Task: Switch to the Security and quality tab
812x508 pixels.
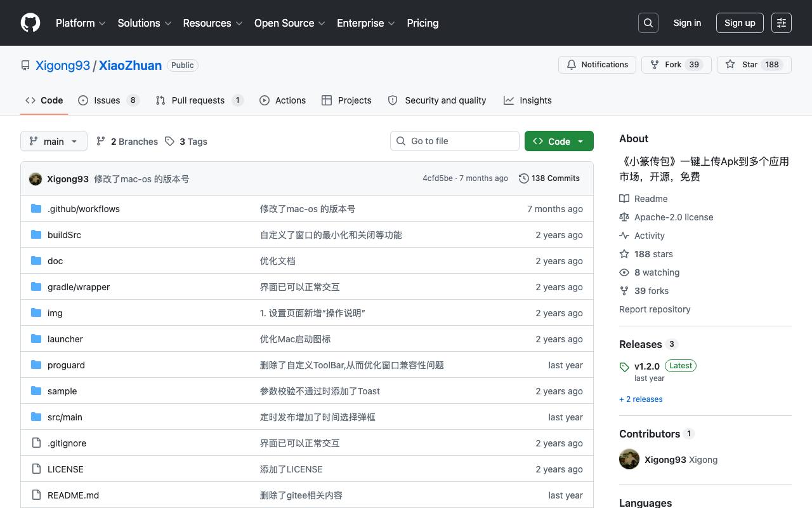Action: coord(437,100)
